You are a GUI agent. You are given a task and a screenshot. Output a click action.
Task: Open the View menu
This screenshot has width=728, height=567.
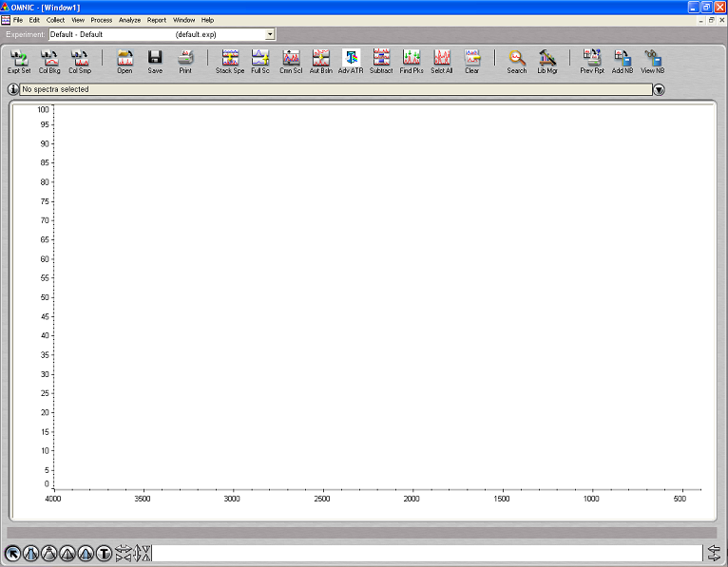coord(78,20)
